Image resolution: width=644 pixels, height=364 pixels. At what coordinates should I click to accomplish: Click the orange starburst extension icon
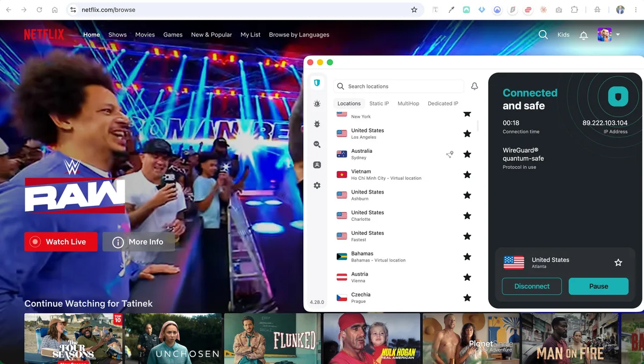point(544,10)
